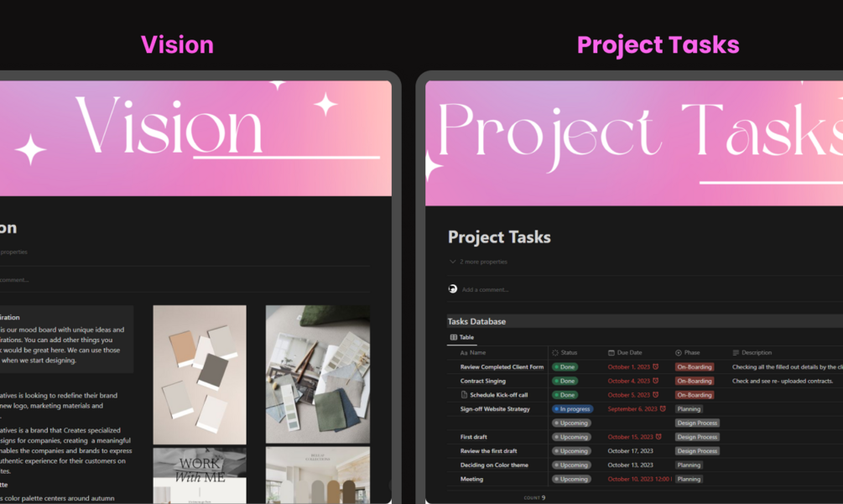Click reminder clock next to October 15, 2023

(x=658, y=437)
